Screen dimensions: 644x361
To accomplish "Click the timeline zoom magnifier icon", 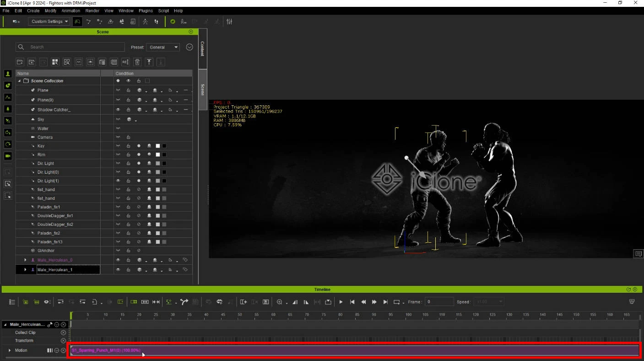I will click(x=279, y=302).
